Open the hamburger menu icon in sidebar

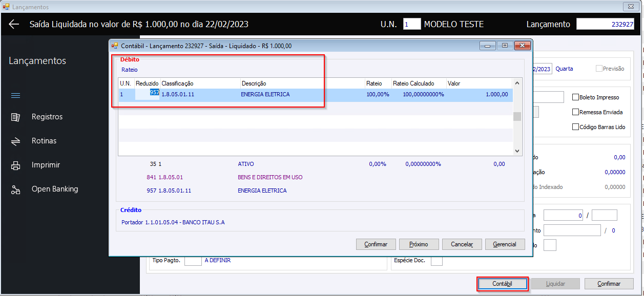pyautogui.click(x=15, y=96)
